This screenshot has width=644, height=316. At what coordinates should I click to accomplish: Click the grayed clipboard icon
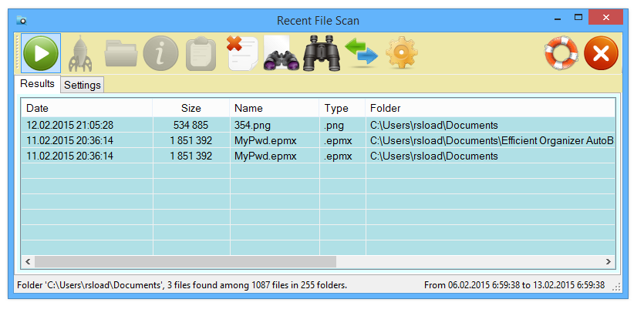pos(201,53)
